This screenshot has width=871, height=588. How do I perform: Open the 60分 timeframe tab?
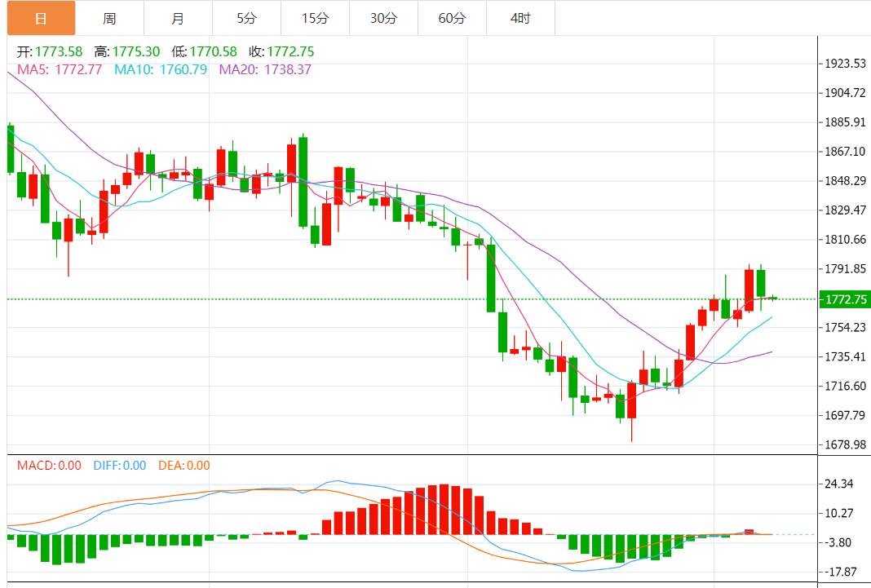click(x=452, y=18)
